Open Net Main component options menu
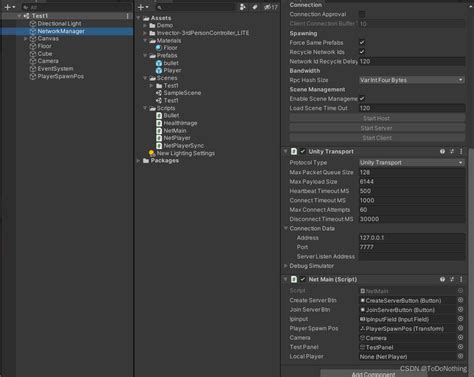The width and height of the screenshot is (474, 377). coord(461,279)
